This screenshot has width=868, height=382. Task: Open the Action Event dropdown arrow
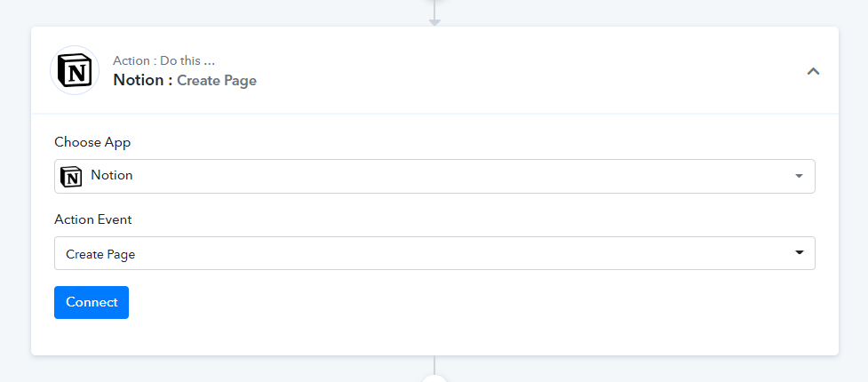click(x=799, y=252)
